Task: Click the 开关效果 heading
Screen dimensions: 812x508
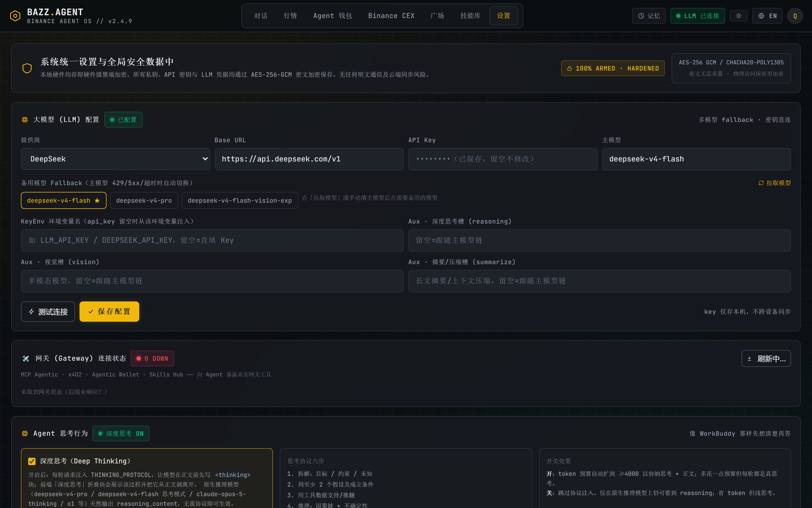Action: (x=558, y=461)
